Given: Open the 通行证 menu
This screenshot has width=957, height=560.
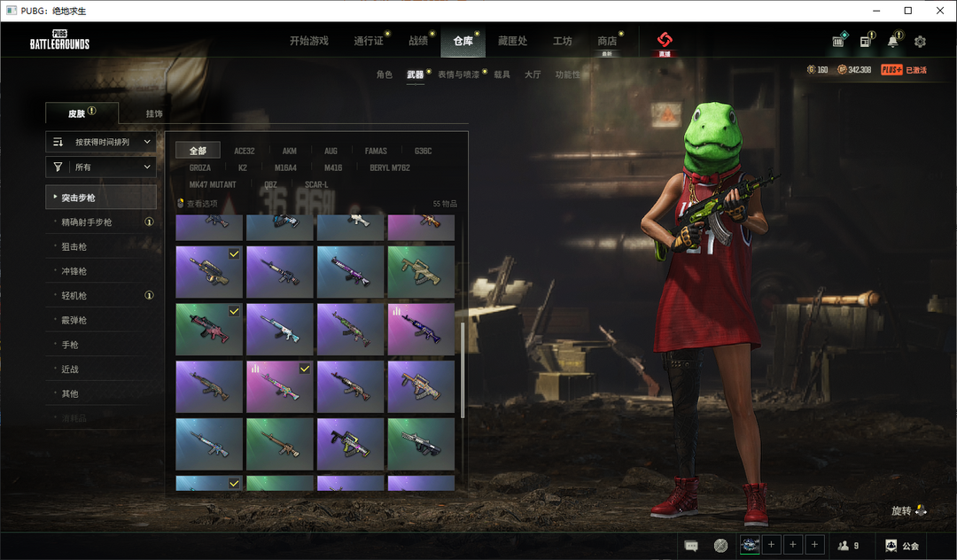Looking at the screenshot, I should (x=369, y=41).
